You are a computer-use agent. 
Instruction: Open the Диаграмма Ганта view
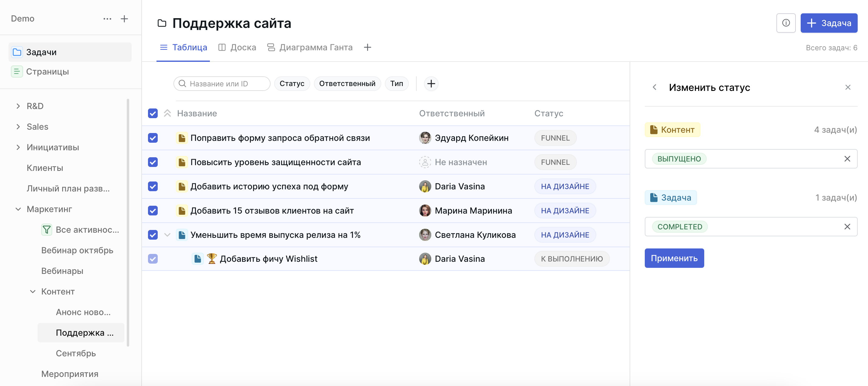click(x=310, y=47)
